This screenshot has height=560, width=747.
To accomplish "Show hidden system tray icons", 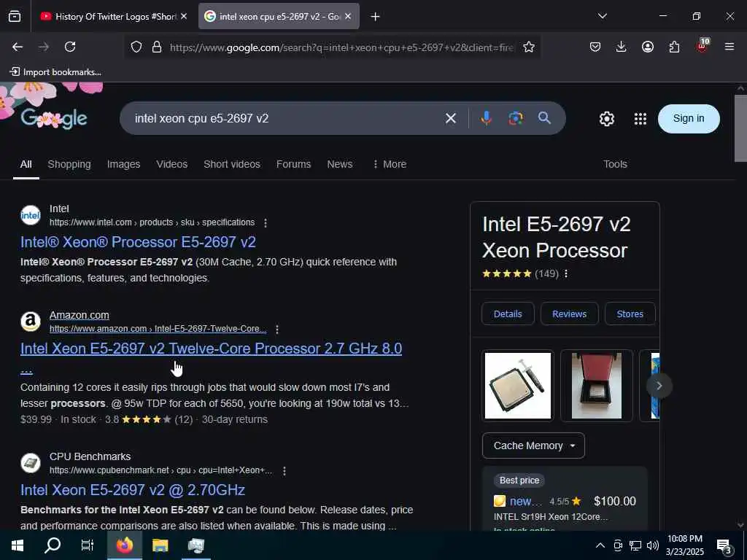I will tap(600, 545).
